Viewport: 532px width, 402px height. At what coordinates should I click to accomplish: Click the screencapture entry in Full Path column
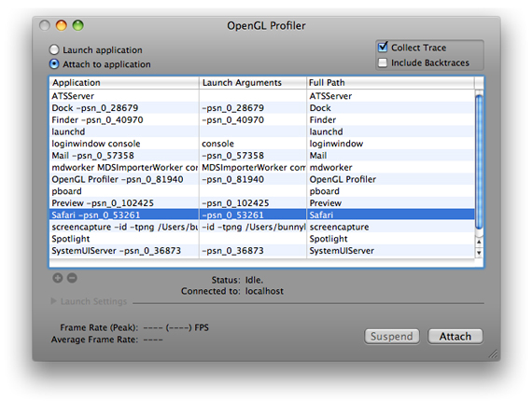click(x=390, y=227)
